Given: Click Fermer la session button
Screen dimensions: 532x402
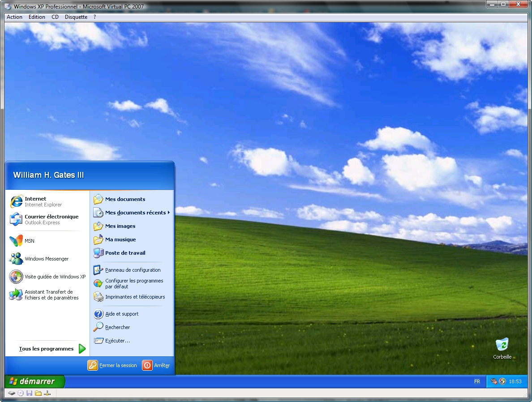Looking at the screenshot, I should tap(112, 365).
